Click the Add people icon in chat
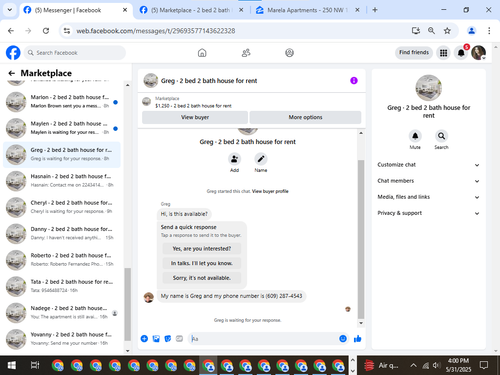This screenshot has height=375, width=500. [x=234, y=159]
